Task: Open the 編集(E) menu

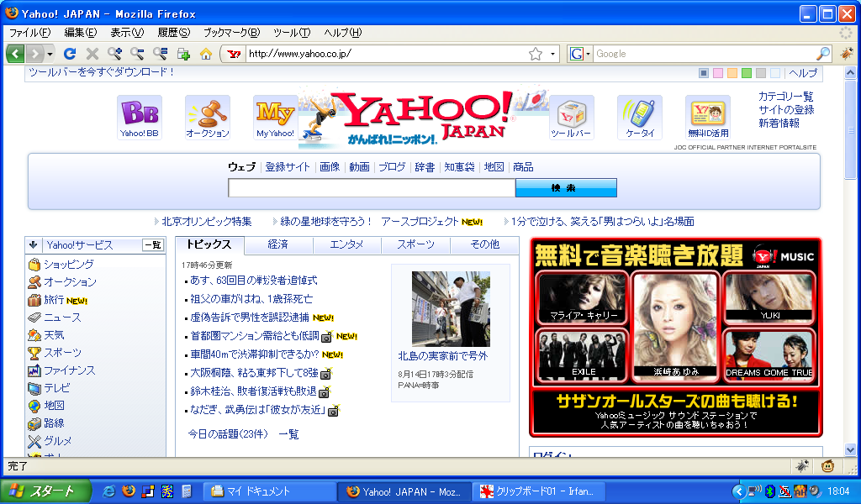Action: click(81, 33)
